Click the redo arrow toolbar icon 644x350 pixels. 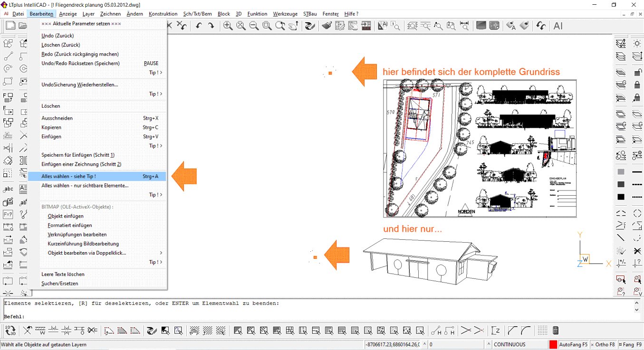(211, 26)
